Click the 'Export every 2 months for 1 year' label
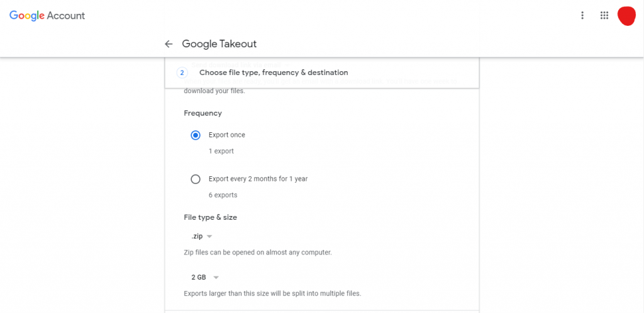644x313 pixels. pos(258,179)
